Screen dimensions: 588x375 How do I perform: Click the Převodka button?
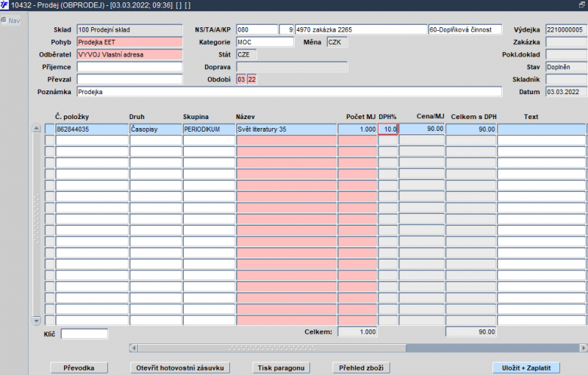coord(79,368)
